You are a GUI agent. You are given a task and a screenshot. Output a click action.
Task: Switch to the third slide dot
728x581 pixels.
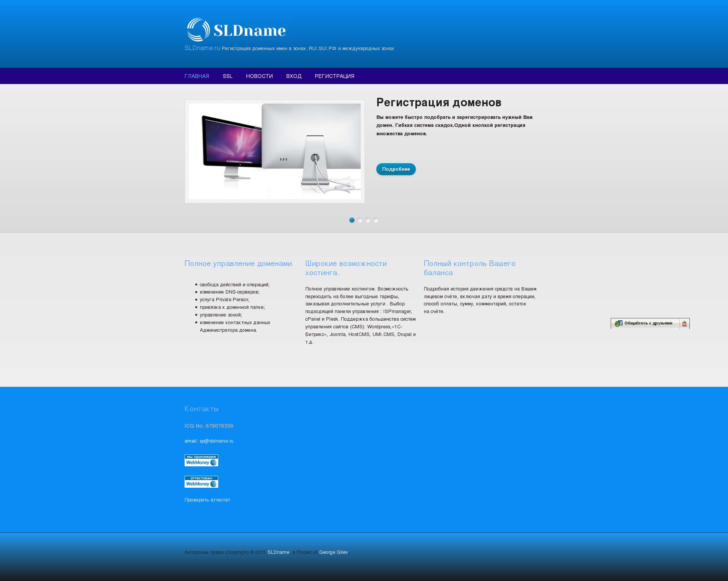[x=368, y=220]
